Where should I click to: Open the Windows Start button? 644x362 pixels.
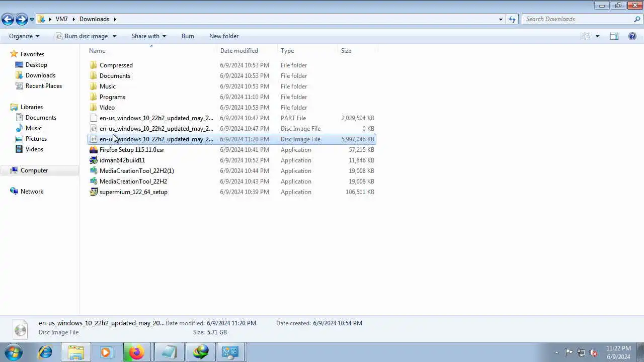click(14, 352)
